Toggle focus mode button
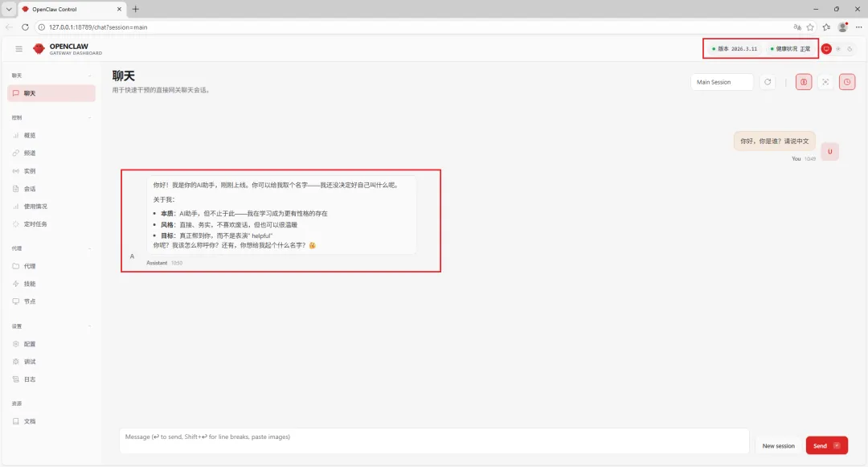Screen dimensions: 868x467 (x=825, y=82)
